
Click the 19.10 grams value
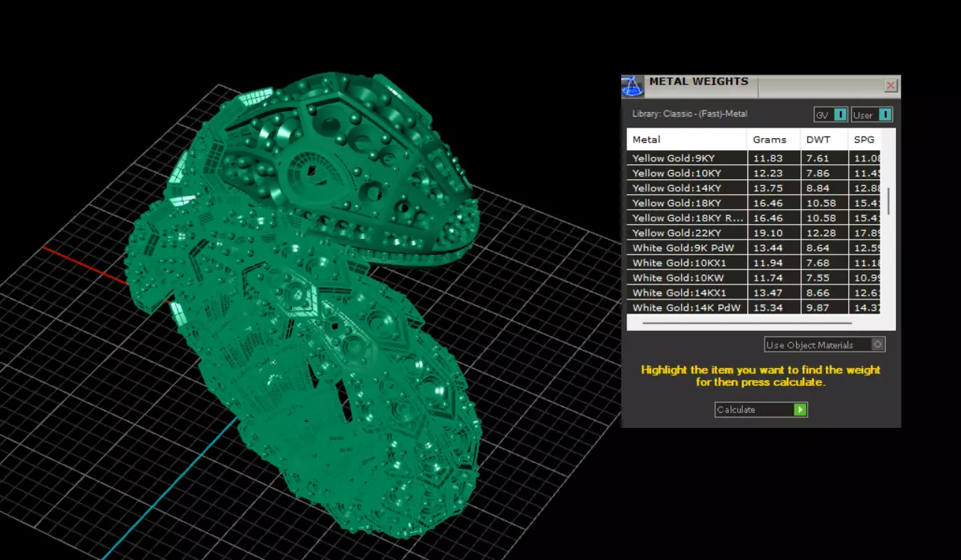pos(767,233)
